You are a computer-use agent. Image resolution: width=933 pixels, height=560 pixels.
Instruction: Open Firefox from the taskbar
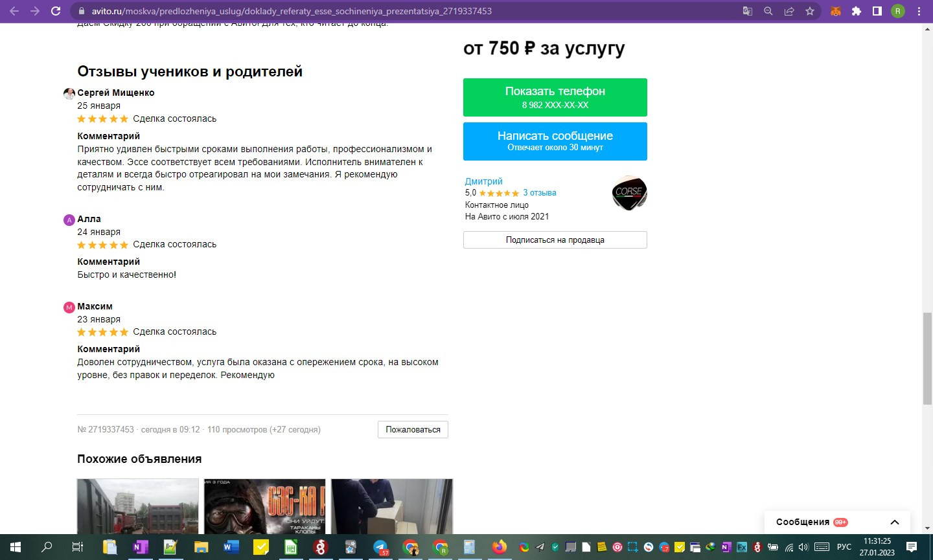pos(500,547)
